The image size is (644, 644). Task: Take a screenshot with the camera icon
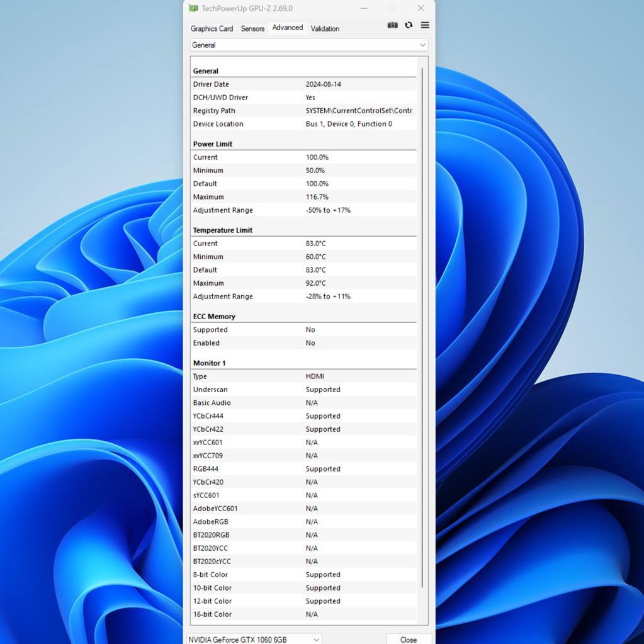coord(392,25)
